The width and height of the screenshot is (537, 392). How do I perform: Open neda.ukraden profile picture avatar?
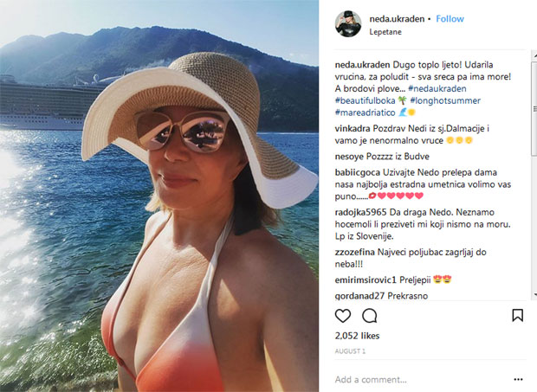348,23
